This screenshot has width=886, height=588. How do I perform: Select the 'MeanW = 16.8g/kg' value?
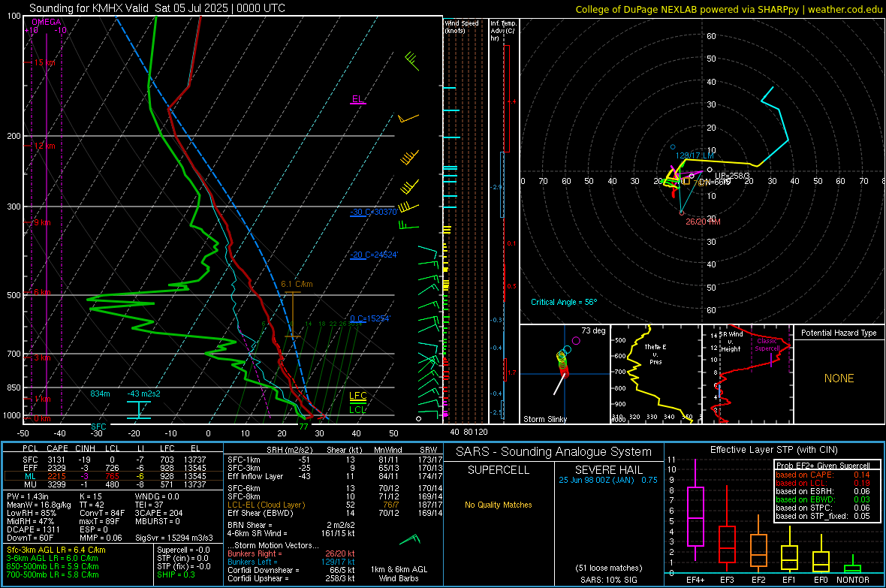point(39,505)
